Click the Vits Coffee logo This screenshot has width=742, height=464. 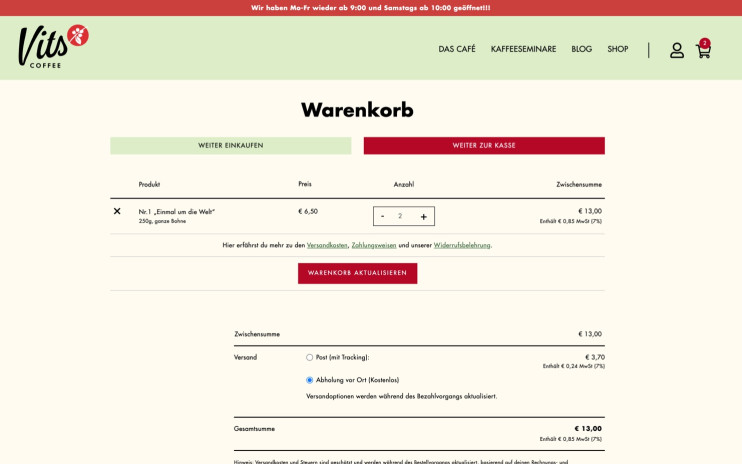click(53, 46)
